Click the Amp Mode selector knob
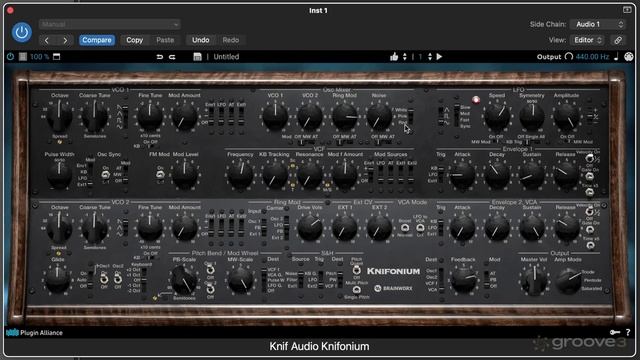This screenshot has height=360, width=640. (x=568, y=281)
